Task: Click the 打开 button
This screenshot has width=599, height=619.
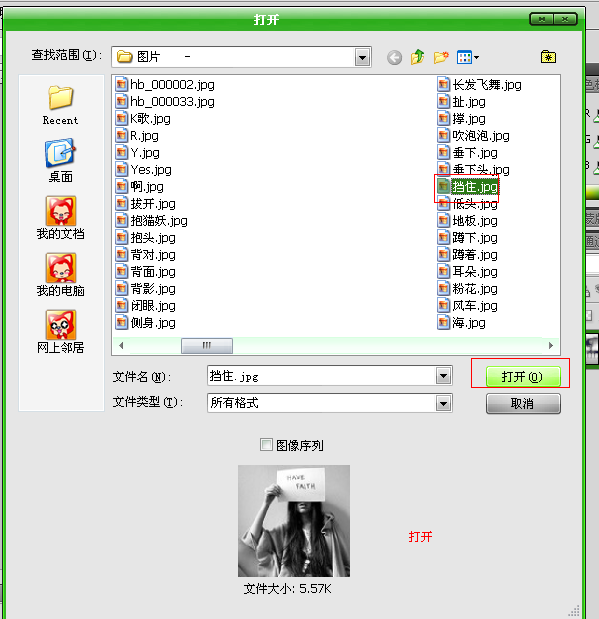Action: coord(523,377)
